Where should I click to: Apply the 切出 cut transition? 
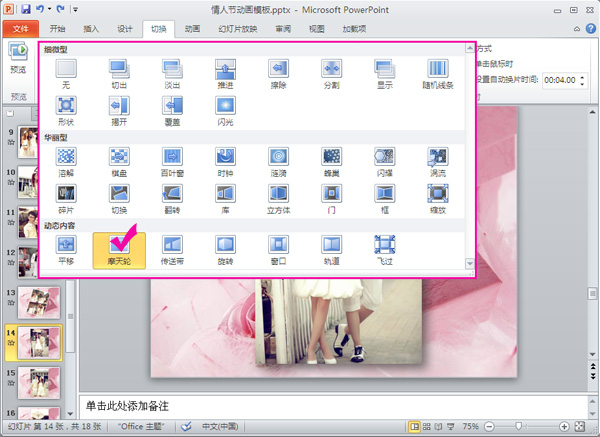(119, 74)
